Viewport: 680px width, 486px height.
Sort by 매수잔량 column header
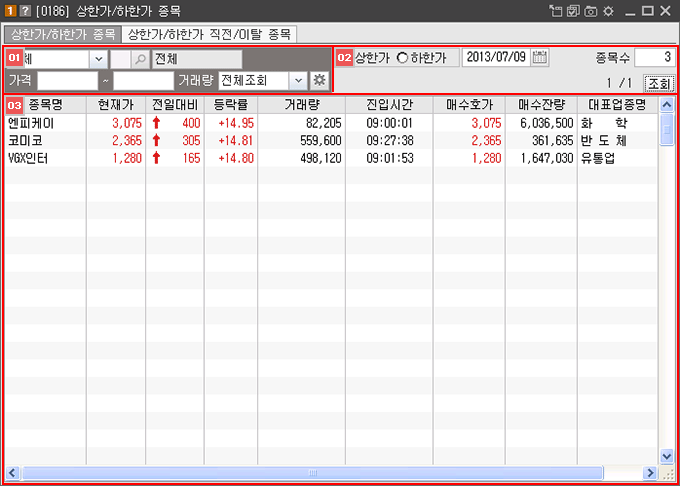click(541, 105)
